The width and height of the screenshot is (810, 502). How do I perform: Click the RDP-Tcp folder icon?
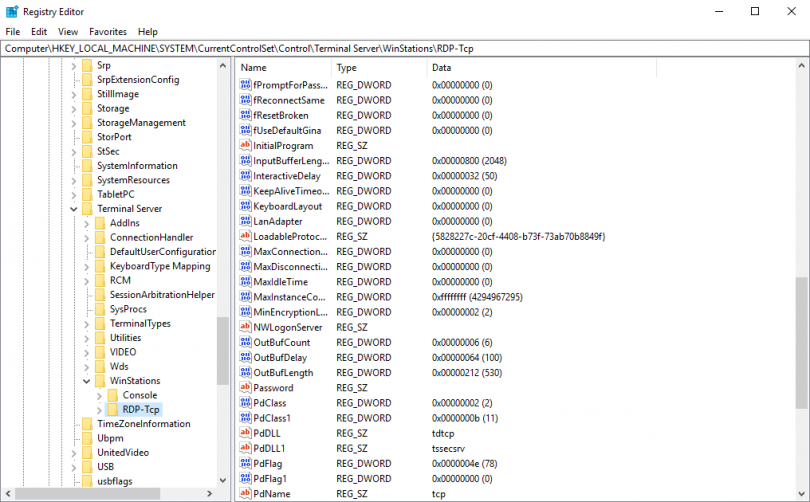113,410
